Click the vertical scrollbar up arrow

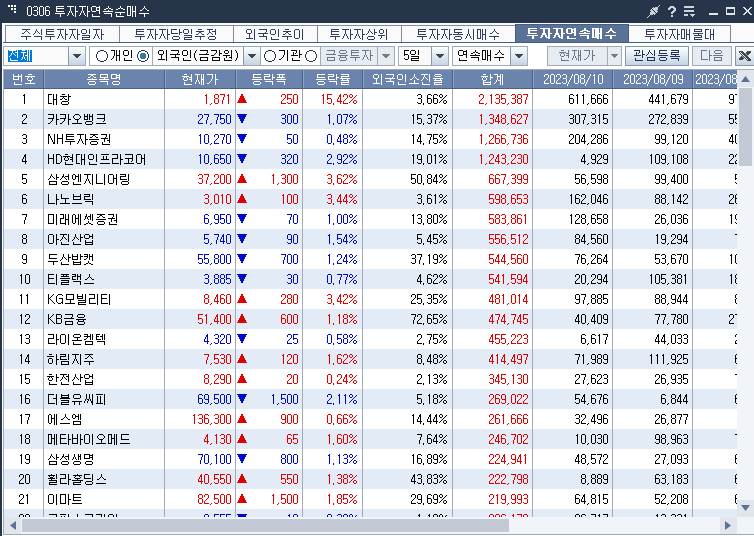(745, 79)
